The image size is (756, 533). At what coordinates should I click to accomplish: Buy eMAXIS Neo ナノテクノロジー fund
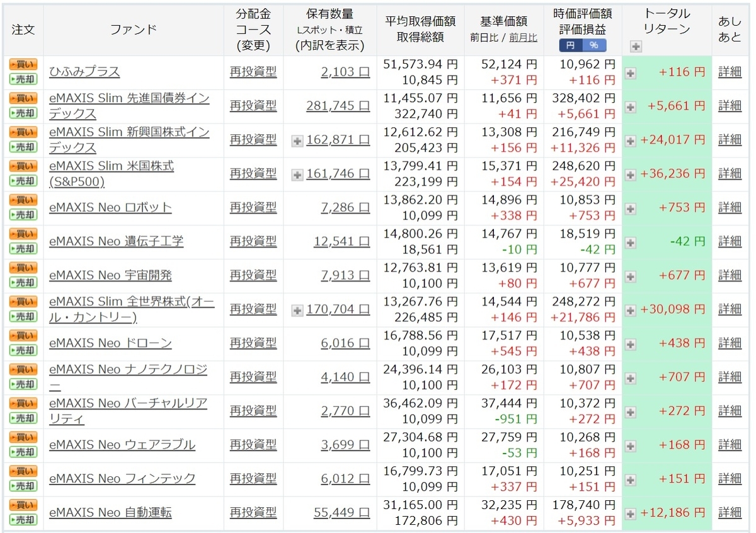[x=23, y=371]
